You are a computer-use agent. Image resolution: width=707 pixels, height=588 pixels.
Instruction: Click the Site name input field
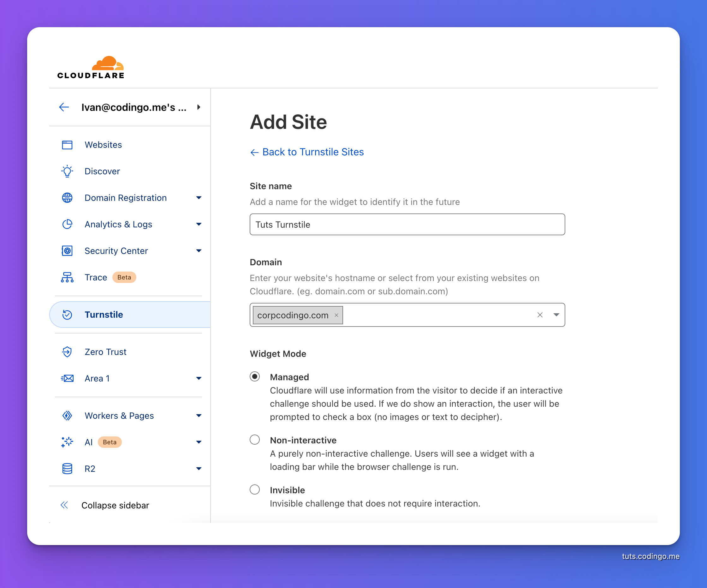point(407,224)
